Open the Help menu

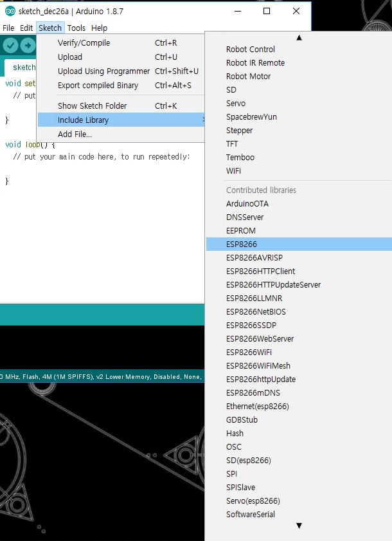(x=99, y=28)
